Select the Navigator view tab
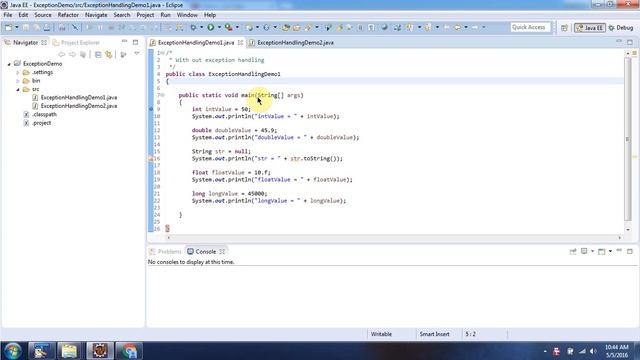This screenshot has width=640, height=360. (x=25, y=42)
